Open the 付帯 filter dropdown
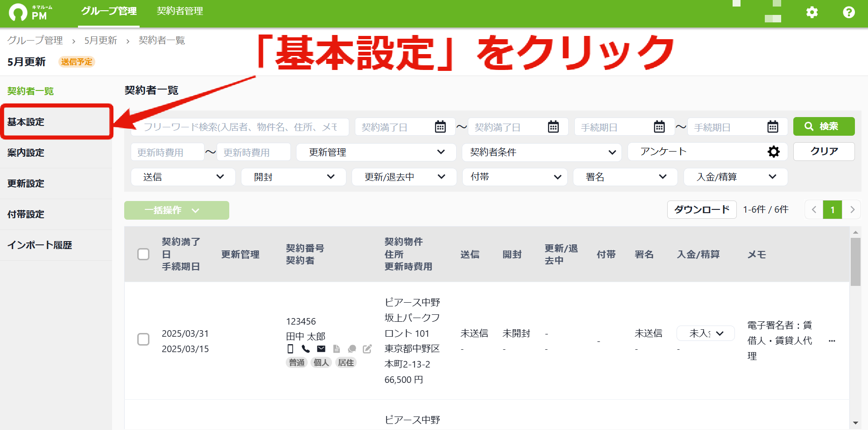868x430 pixels. 515,177
